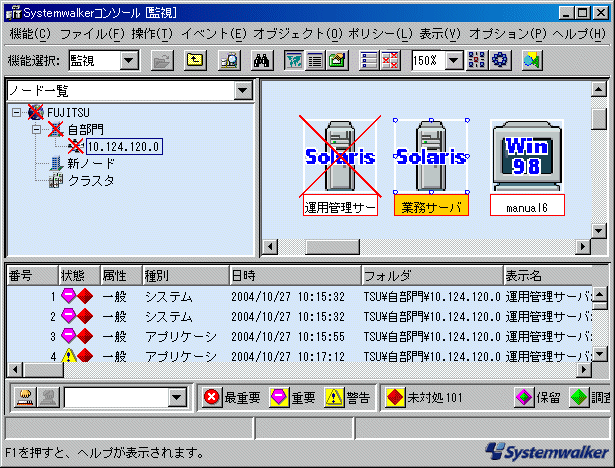Click the binoculars find icon
Image resolution: width=615 pixels, height=468 pixels.
pyautogui.click(x=262, y=60)
